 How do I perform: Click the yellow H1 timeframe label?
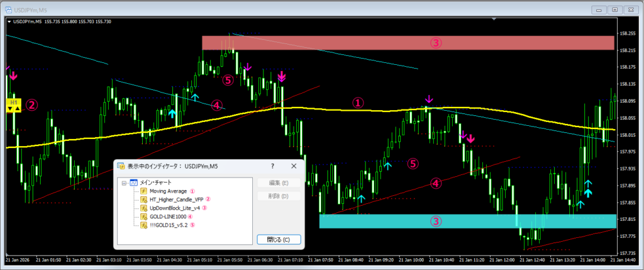pyautogui.click(x=14, y=101)
